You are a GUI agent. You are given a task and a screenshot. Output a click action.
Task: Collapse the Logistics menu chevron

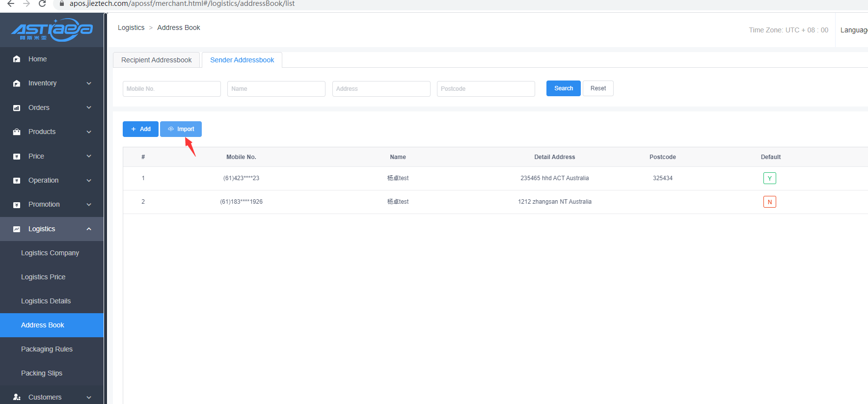(89, 229)
